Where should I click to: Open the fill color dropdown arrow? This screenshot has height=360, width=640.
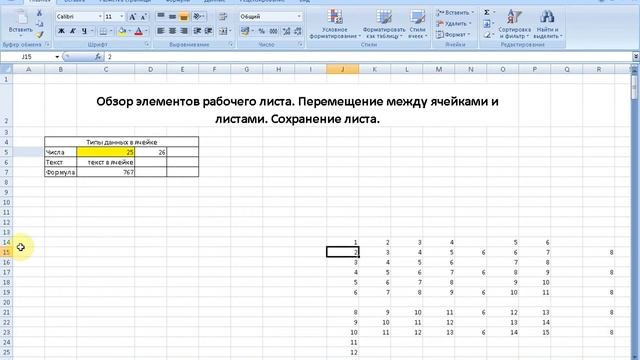tap(129, 31)
